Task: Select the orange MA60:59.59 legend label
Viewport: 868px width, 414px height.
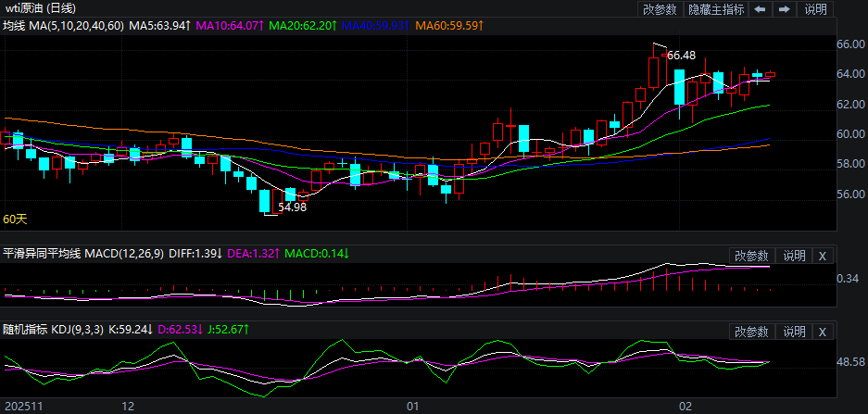Action: point(450,26)
